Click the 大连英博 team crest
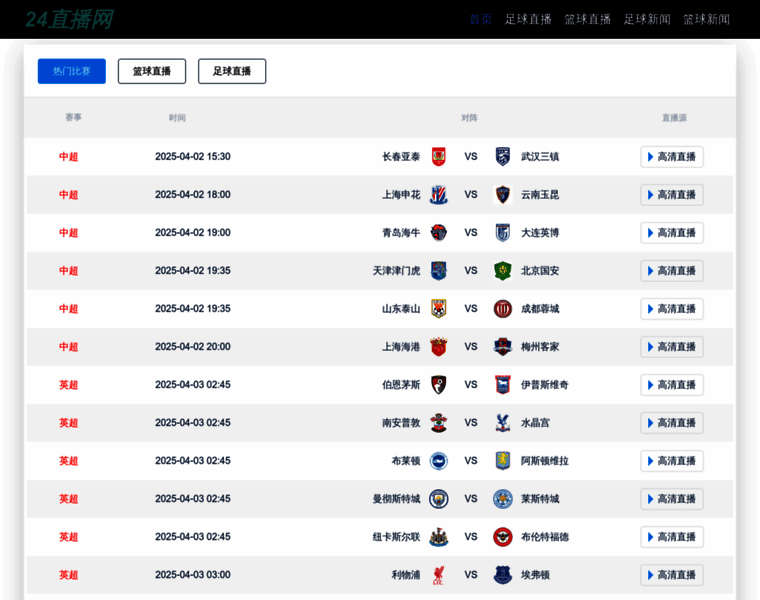The image size is (760, 600). [503, 233]
